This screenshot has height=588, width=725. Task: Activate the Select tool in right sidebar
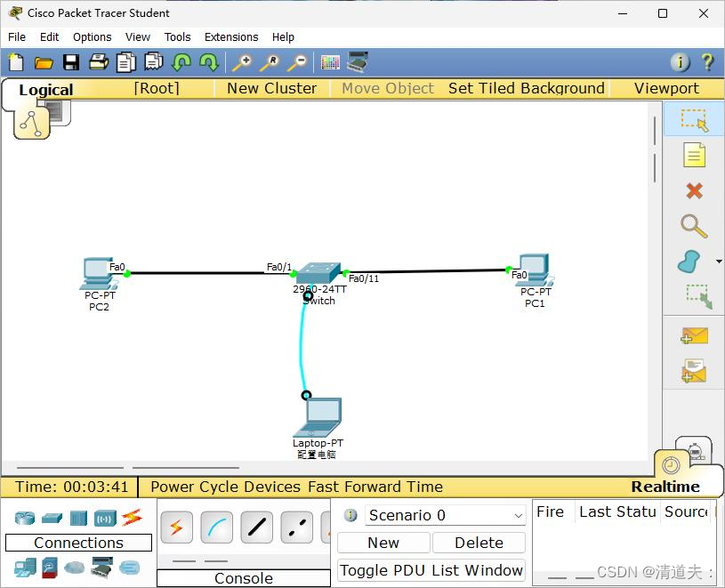point(694,120)
